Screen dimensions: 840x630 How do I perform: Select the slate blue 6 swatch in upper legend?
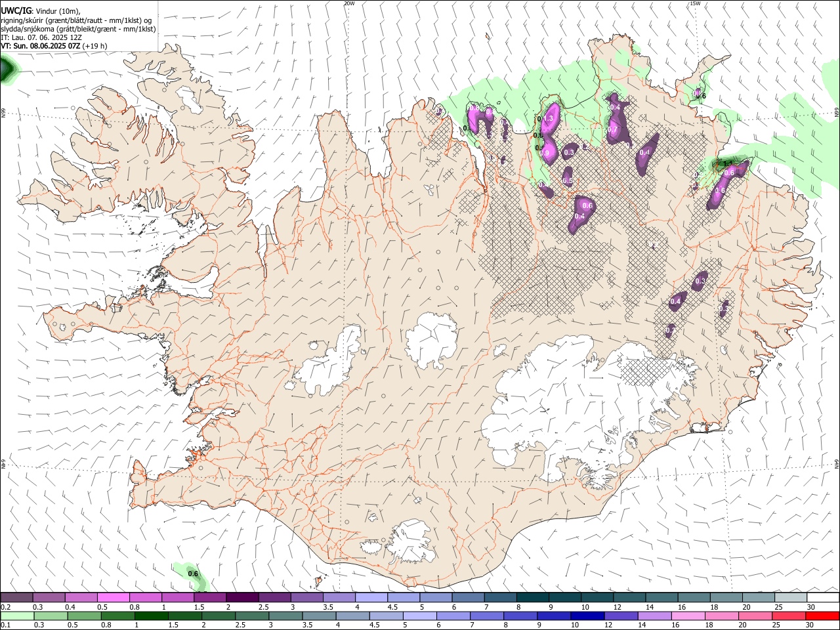(x=468, y=597)
